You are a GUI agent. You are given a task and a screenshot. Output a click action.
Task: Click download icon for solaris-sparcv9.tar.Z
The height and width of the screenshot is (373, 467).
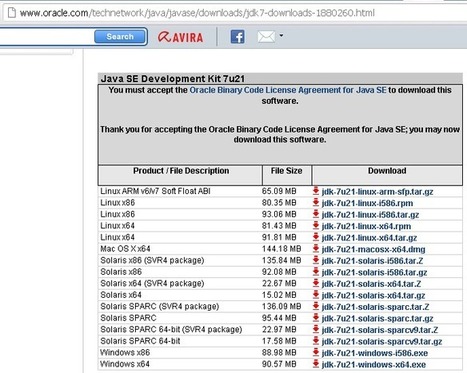click(x=316, y=329)
